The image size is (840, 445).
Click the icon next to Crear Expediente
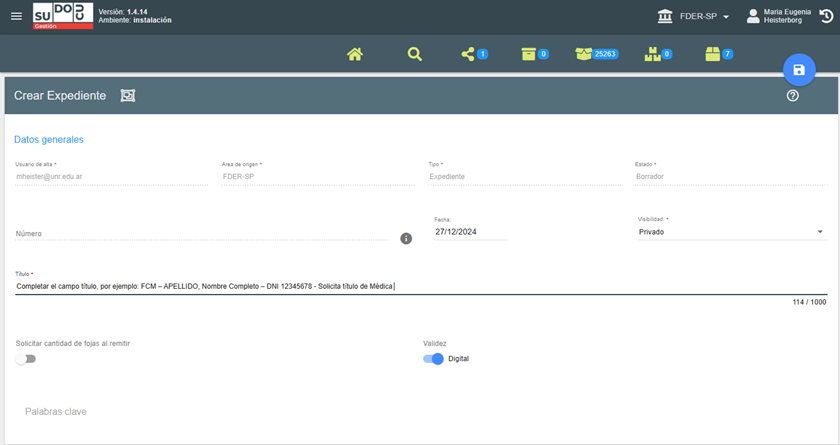(128, 96)
